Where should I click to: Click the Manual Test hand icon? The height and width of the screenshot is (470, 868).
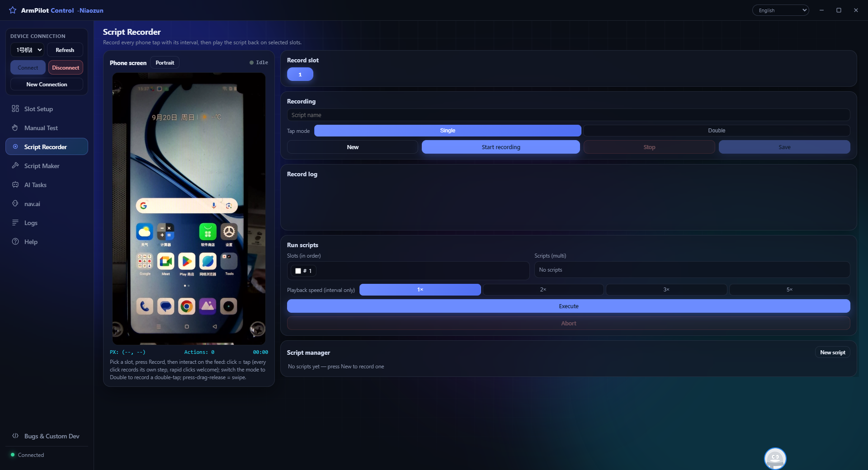[x=15, y=127]
